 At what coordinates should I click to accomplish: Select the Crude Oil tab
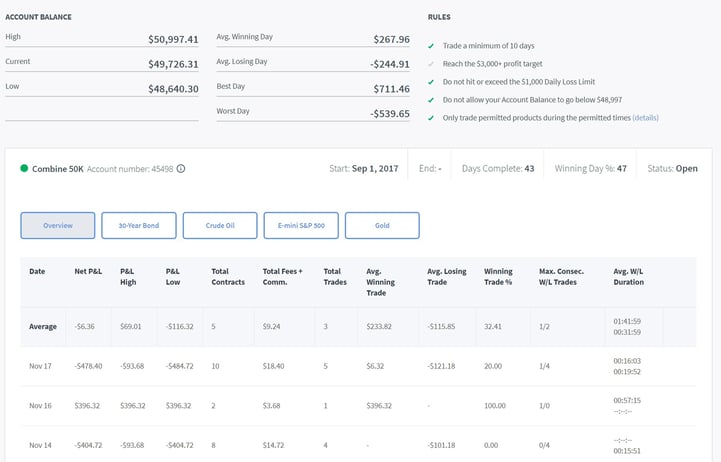tap(220, 226)
